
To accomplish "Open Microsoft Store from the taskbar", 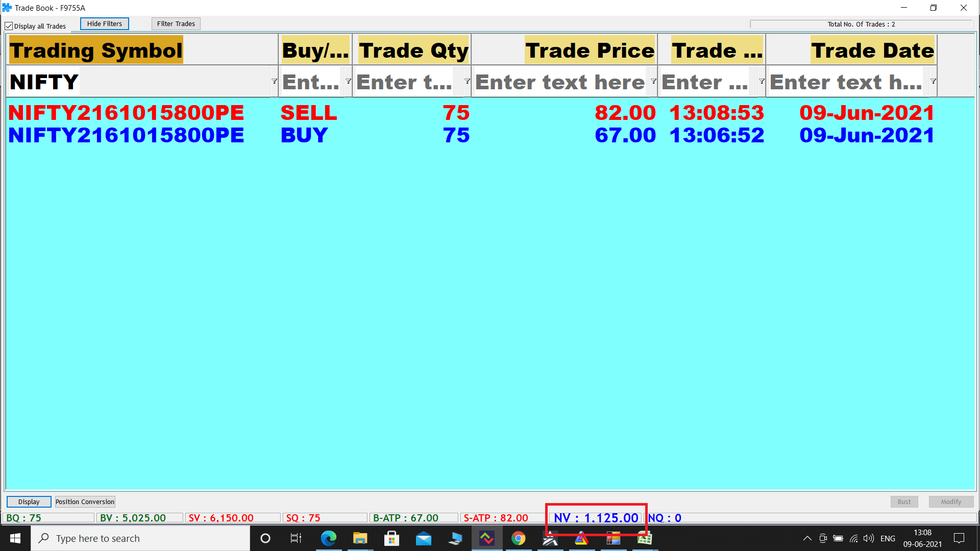I will 391,538.
